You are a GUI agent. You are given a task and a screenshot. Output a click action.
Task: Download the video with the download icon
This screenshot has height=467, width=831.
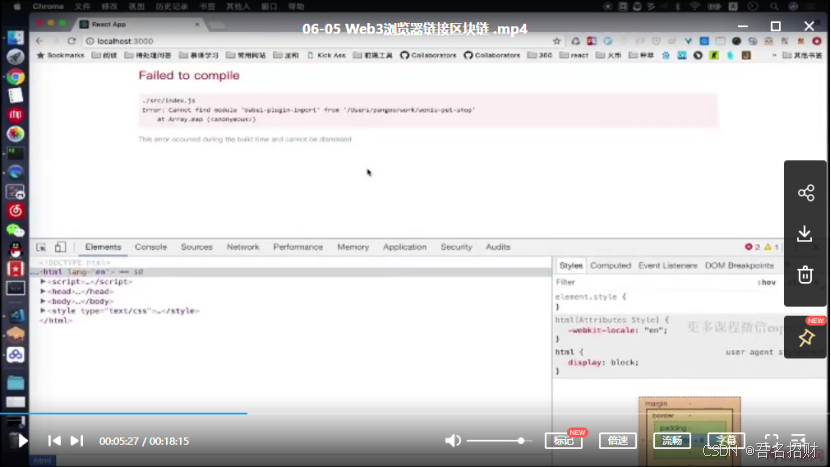pos(806,234)
